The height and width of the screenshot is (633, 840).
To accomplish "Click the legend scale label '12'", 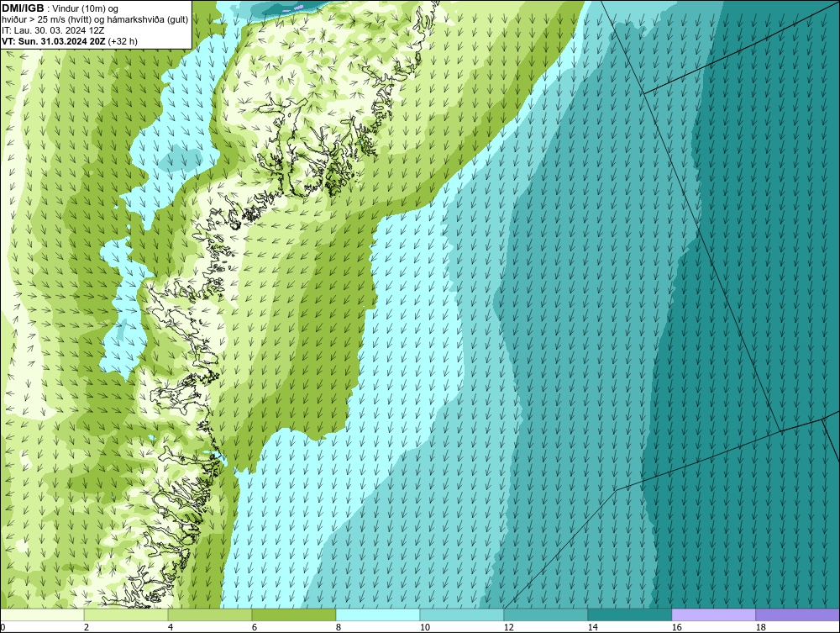I will point(508,627).
